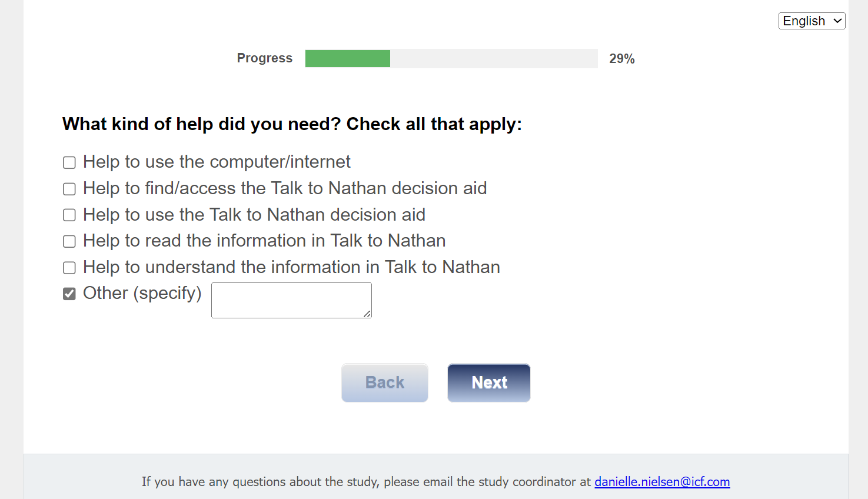Tick the find/access Talk to Nathan checkbox
The image size is (868, 499).
69,189
